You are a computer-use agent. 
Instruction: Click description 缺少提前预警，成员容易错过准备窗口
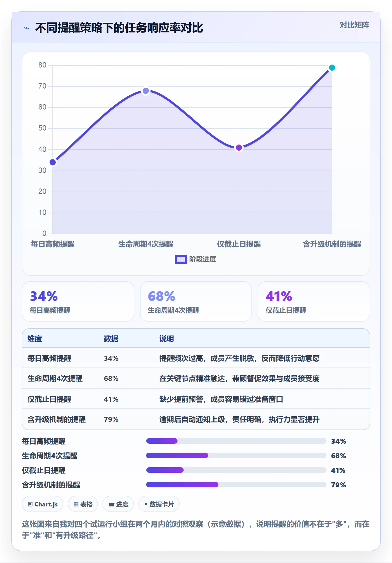pos(221,399)
